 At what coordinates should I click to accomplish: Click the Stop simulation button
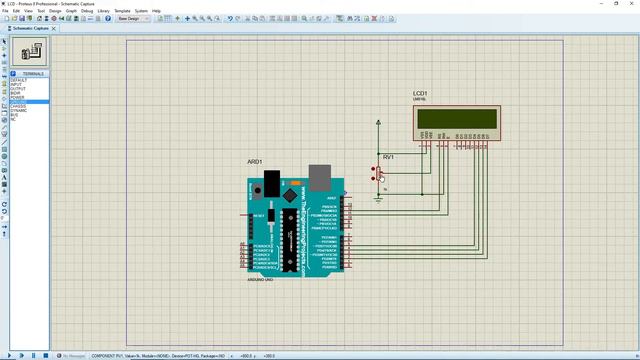point(46,356)
